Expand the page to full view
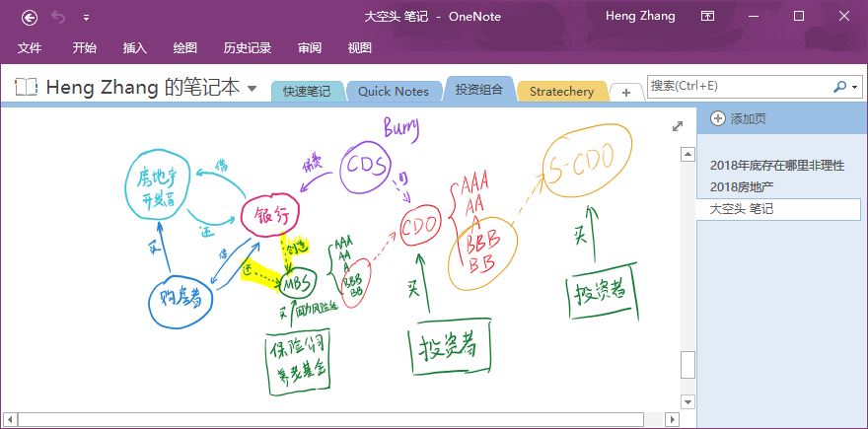This screenshot has width=868, height=429. click(x=678, y=125)
